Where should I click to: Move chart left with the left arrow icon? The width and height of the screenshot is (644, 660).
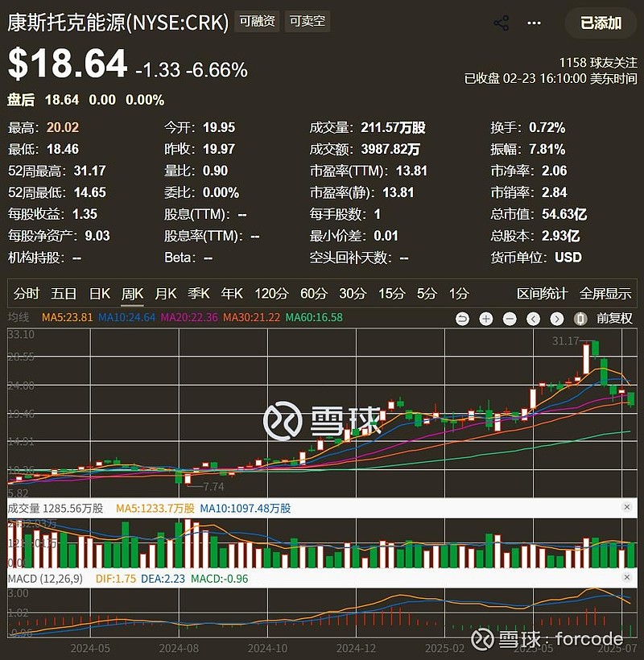[533, 319]
